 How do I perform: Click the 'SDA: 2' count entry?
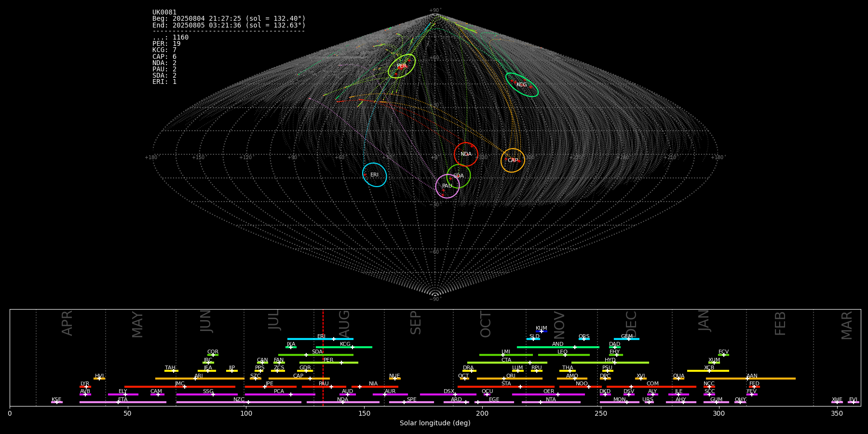pyautogui.click(x=164, y=75)
